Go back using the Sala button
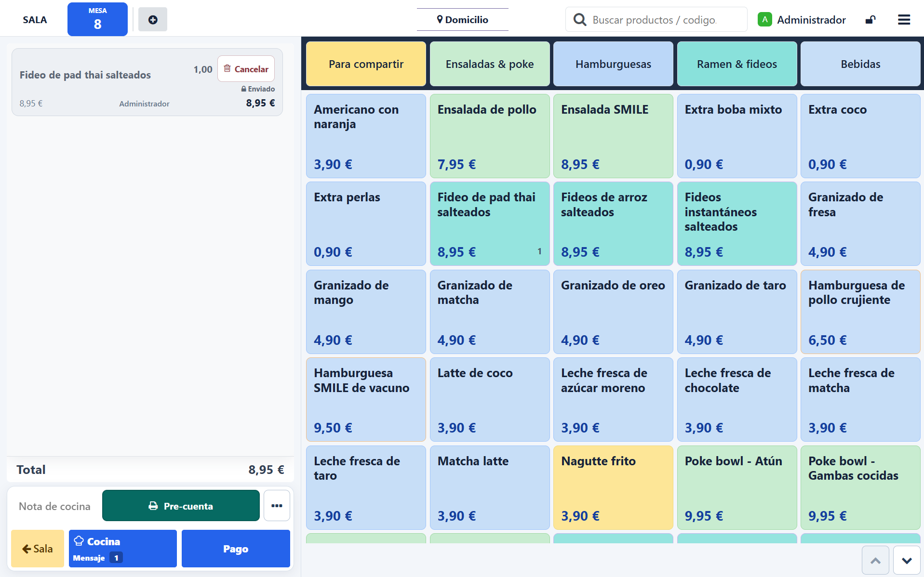The width and height of the screenshot is (924, 577). coord(38,549)
